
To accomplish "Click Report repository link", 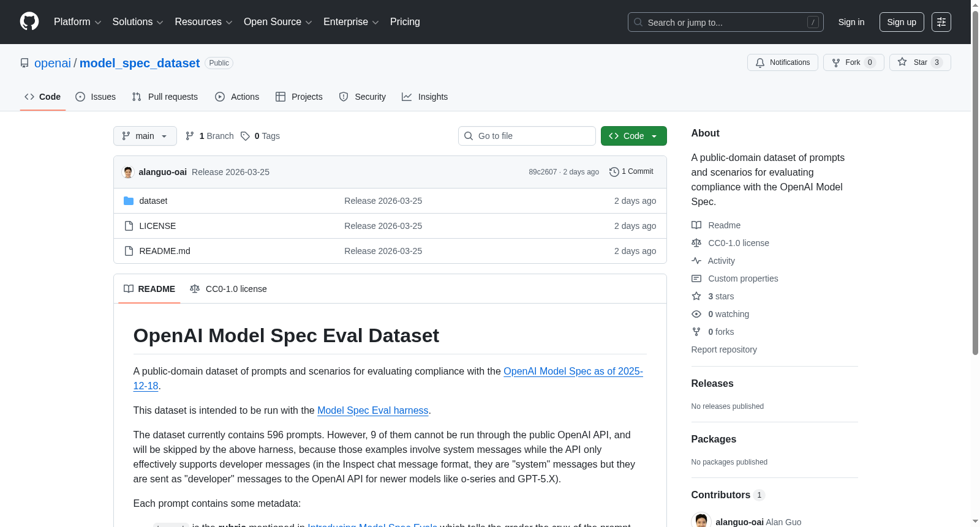I will (724, 349).
